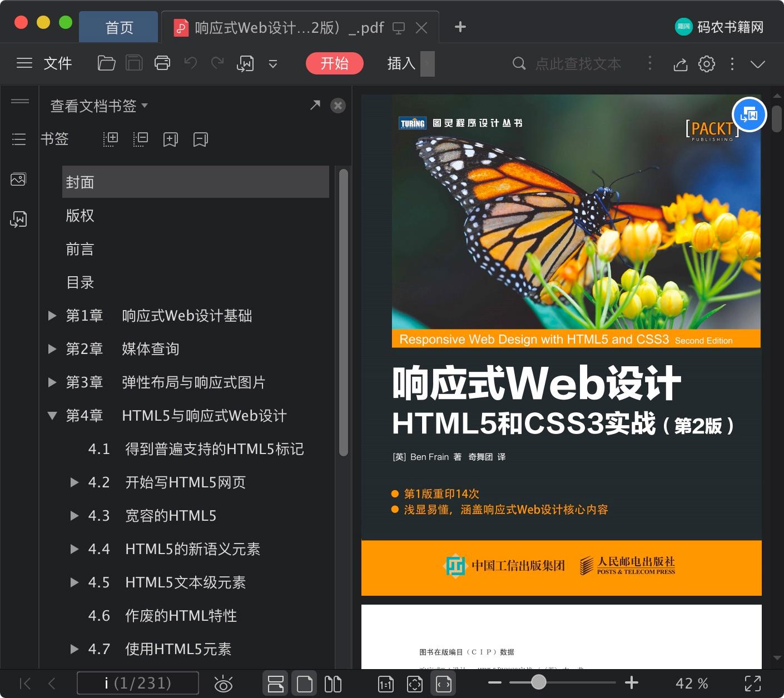Screen dimensions: 784x698
Task: Click the page number field i (1/231)
Action: [137, 683]
